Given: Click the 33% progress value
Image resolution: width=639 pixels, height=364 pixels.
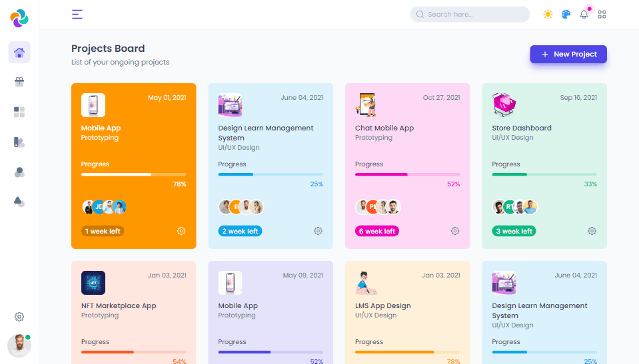Looking at the screenshot, I should click(590, 184).
